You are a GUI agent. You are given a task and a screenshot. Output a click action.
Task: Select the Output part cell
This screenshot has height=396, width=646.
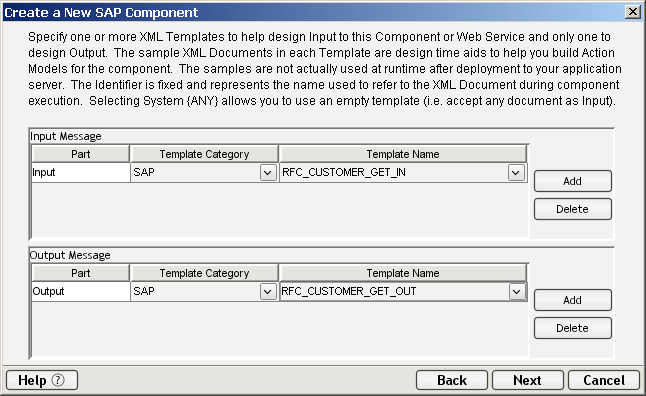pyautogui.click(x=81, y=292)
